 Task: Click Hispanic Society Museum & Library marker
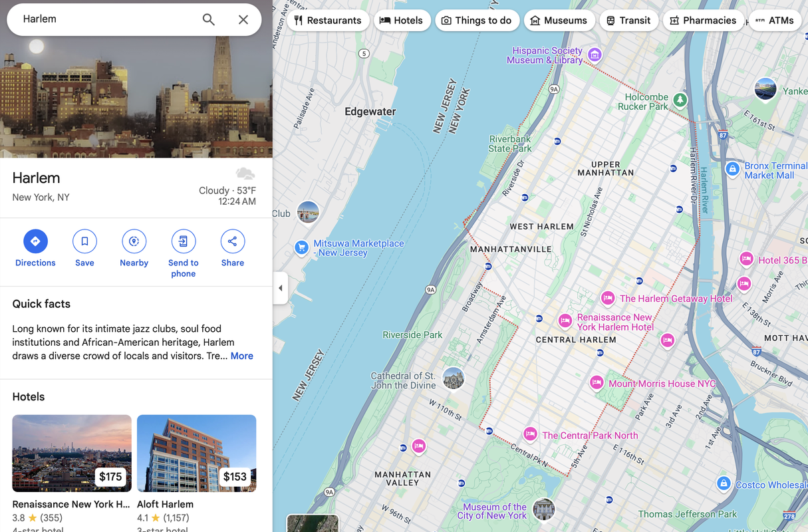[595, 55]
